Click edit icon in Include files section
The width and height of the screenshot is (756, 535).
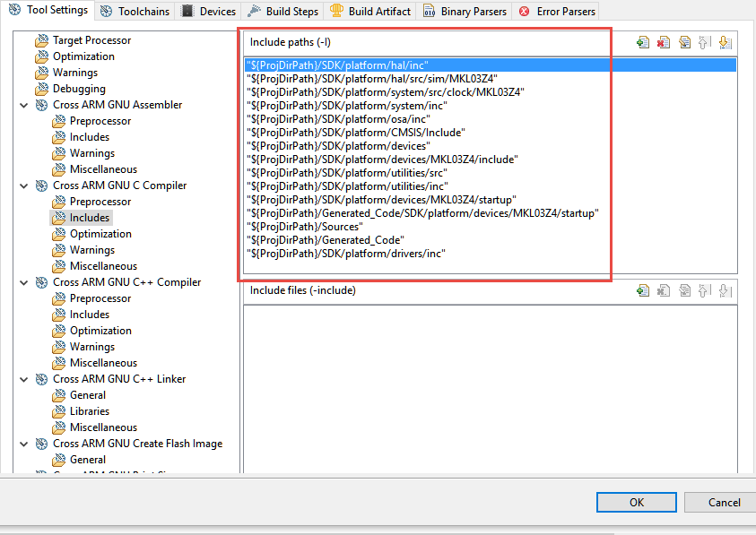pyautogui.click(x=684, y=290)
